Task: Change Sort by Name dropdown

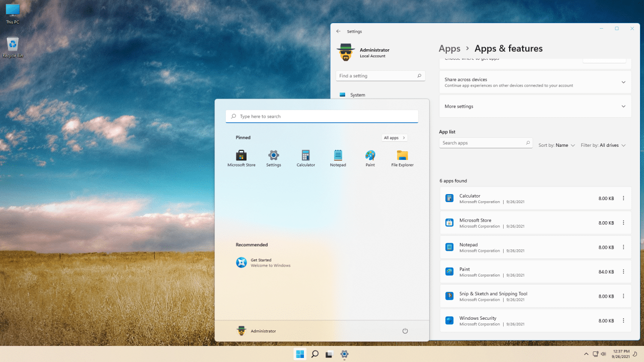Action: pyautogui.click(x=556, y=145)
